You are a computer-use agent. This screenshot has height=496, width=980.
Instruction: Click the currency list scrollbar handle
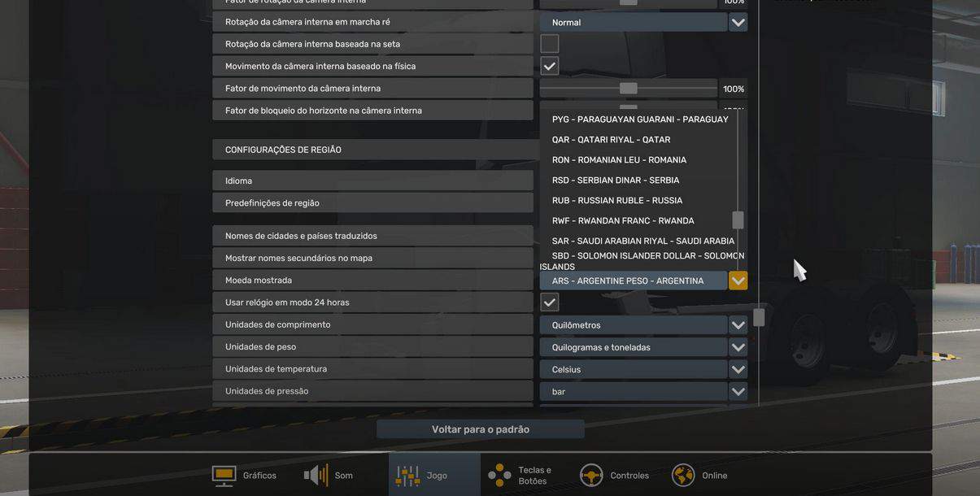click(738, 220)
